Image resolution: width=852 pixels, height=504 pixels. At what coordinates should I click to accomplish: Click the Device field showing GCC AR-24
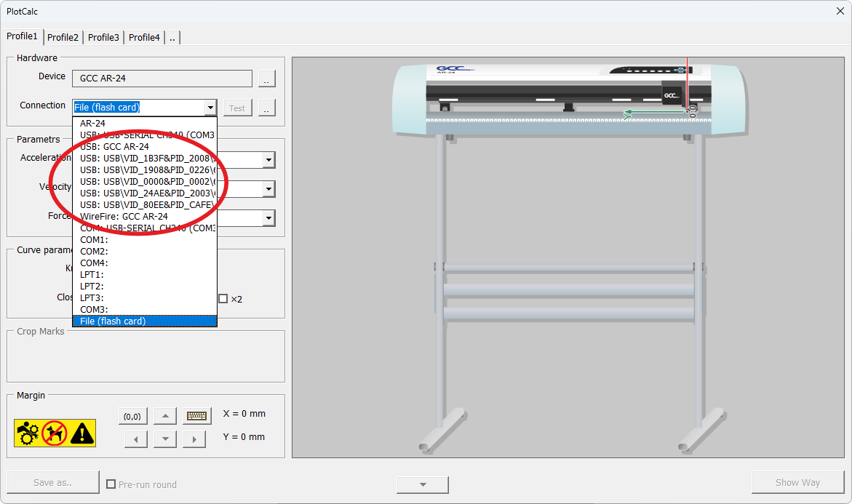pos(162,79)
